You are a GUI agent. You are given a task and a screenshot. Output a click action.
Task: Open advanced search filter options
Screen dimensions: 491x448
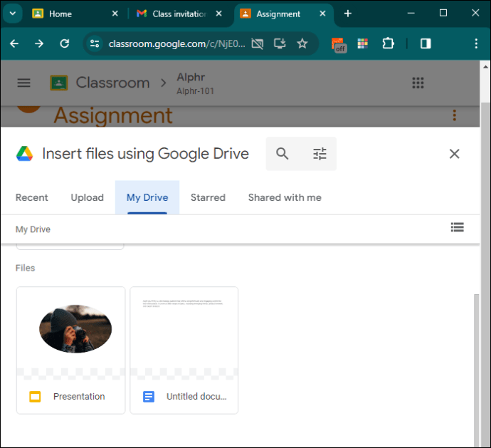point(320,154)
